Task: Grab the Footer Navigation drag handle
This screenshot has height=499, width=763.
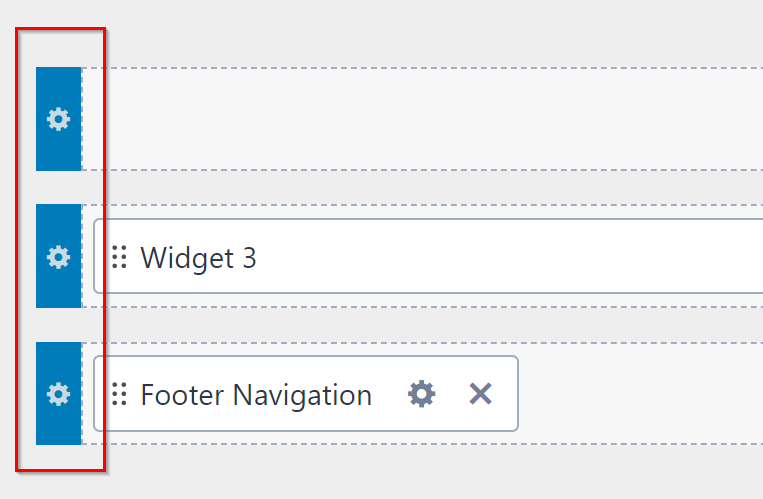Action: click(x=119, y=394)
